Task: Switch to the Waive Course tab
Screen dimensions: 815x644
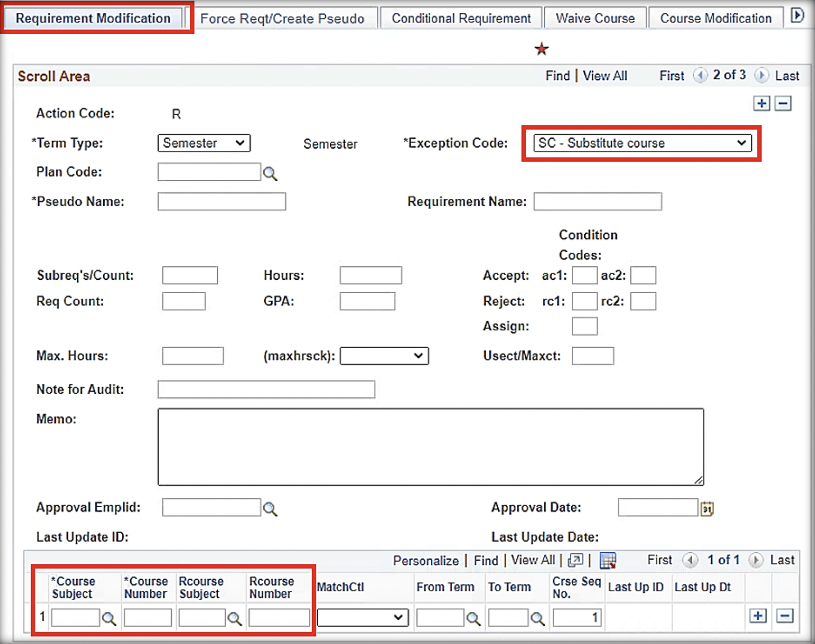Action: [x=595, y=18]
